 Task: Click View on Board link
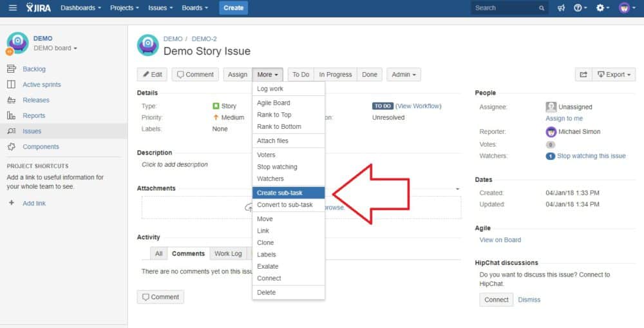pos(500,240)
